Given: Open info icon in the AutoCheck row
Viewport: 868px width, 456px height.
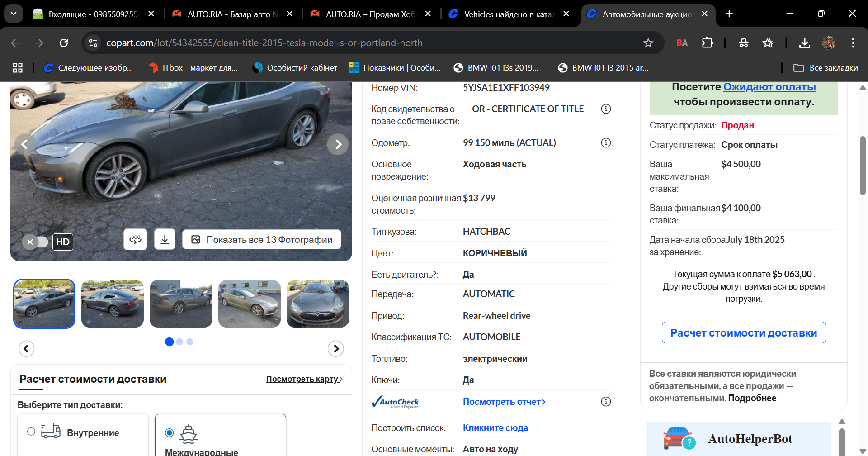Looking at the screenshot, I should [606, 402].
